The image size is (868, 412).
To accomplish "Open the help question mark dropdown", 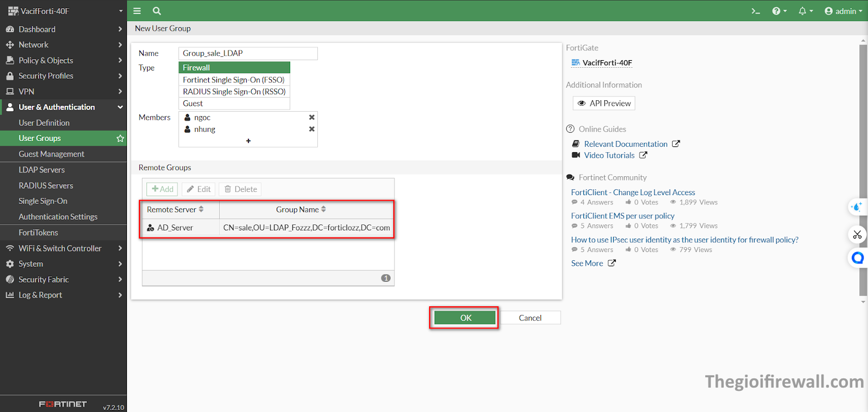I will point(779,11).
